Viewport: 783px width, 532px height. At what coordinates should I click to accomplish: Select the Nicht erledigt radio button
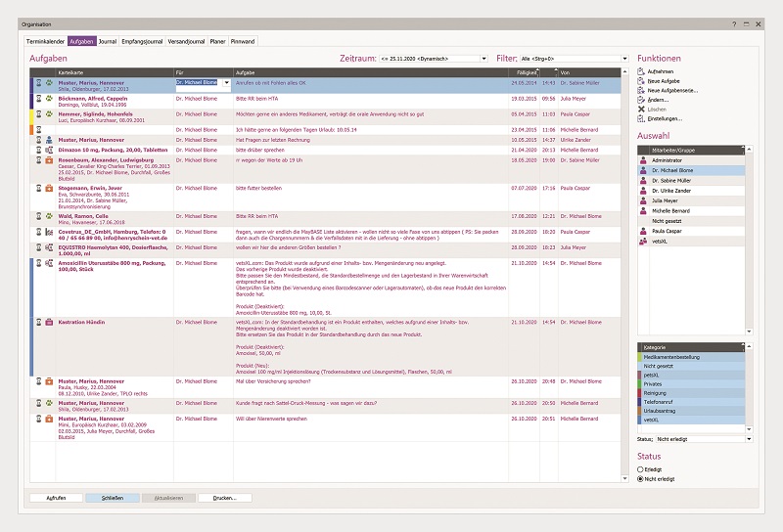(640, 479)
